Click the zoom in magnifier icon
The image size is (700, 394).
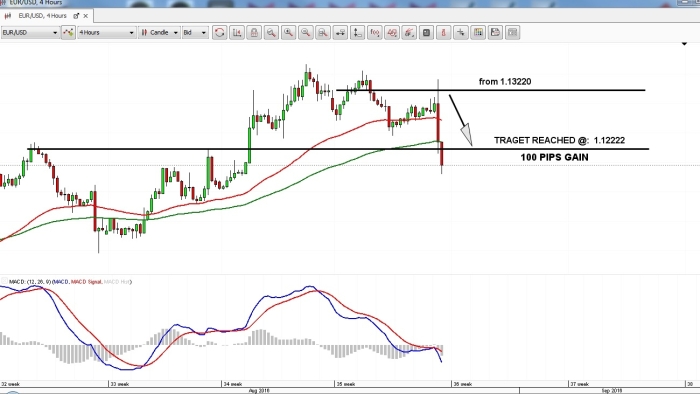point(288,33)
